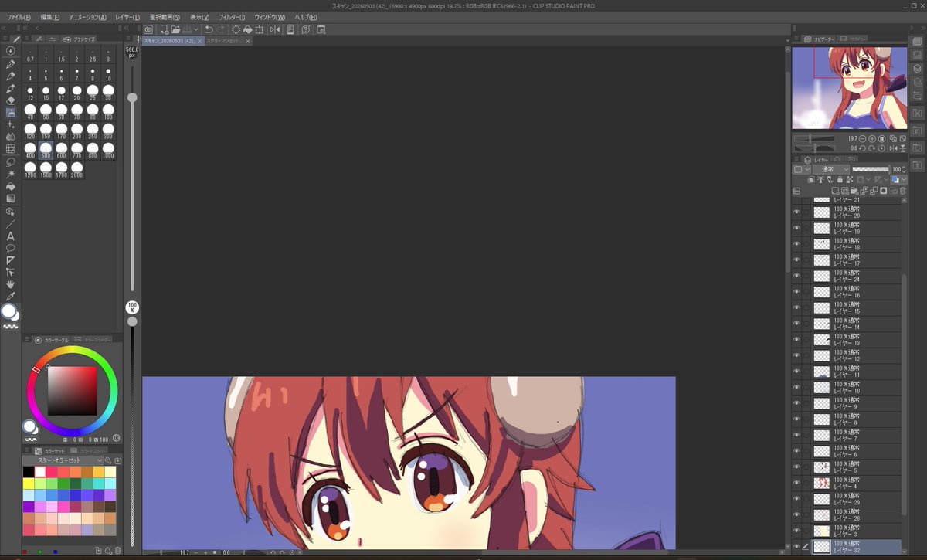Screen dimensions: 927x560
Task: Close the スキャン_20260503 canvas tab
Action: pos(199,40)
